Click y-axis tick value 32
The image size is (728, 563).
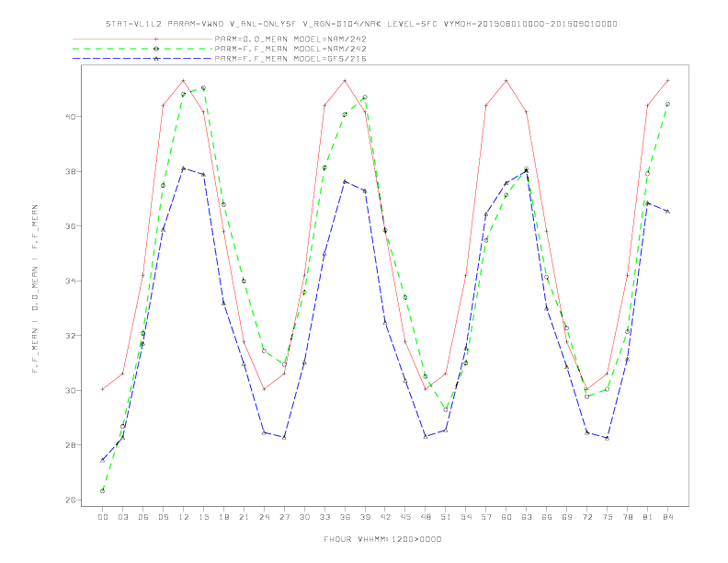coord(70,336)
